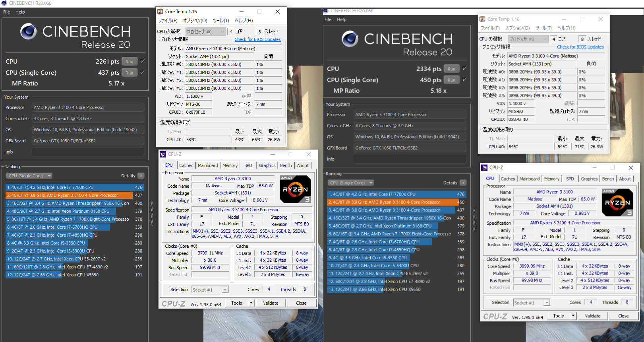The height and width of the screenshot is (342, 644).
Task: Run the CPU (Single Core) test in left Cinebench
Action: click(x=130, y=73)
